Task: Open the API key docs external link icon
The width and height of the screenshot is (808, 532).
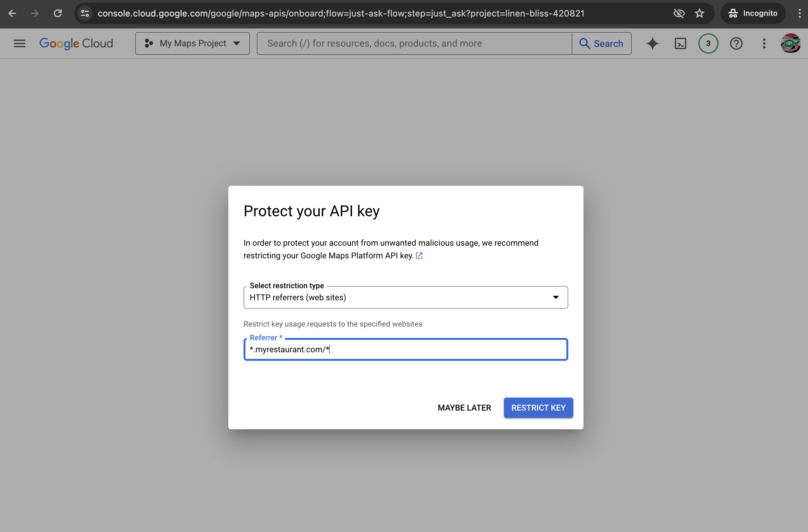Action: coord(419,256)
